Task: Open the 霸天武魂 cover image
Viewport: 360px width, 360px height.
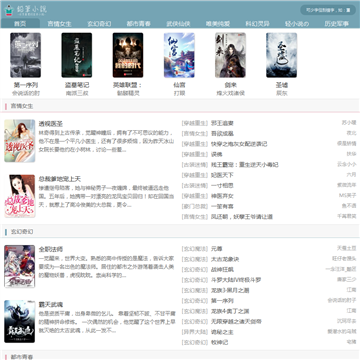Action: 20,321
